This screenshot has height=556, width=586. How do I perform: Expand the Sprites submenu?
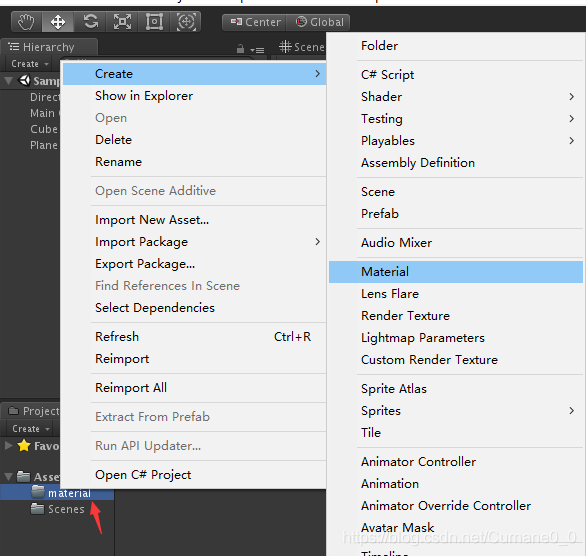(x=456, y=411)
